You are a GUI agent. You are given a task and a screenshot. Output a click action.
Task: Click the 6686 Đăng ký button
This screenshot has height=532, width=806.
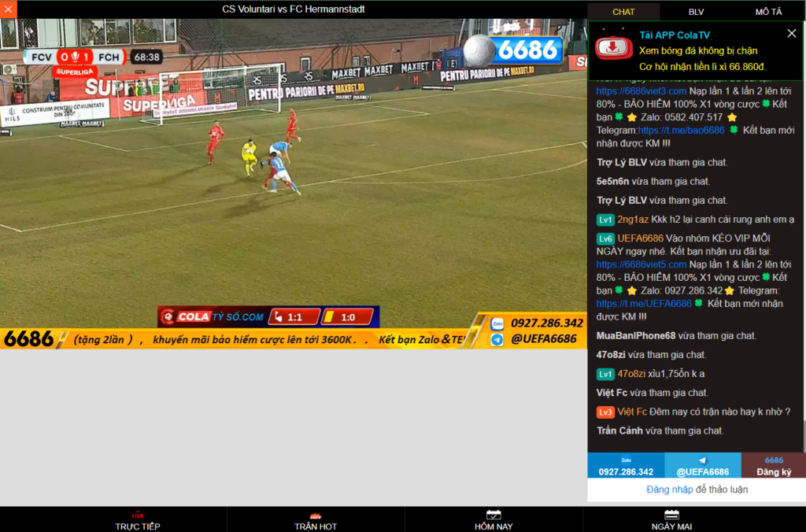[774, 466]
